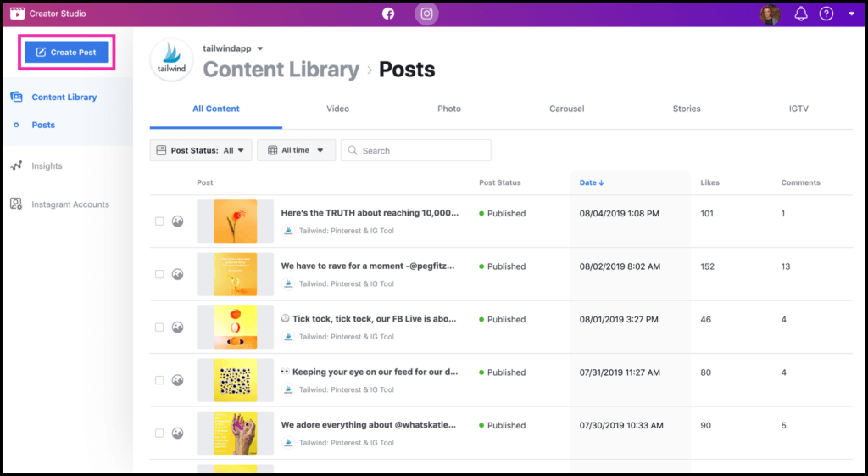Viewport: 868px width, 476px height.
Task: Open the orange flower post thumbnail
Action: 236,221
